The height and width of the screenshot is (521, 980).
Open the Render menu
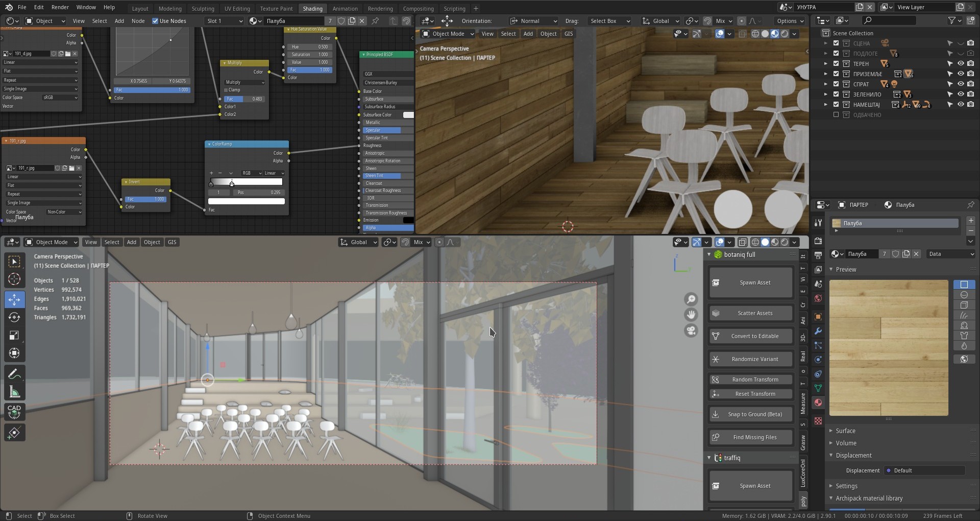(x=60, y=7)
